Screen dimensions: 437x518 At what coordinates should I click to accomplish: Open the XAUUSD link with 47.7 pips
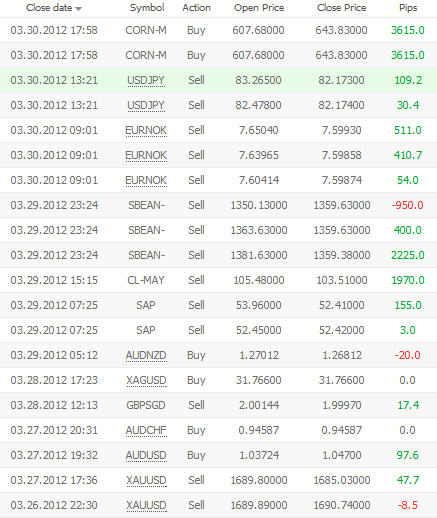pyautogui.click(x=146, y=480)
